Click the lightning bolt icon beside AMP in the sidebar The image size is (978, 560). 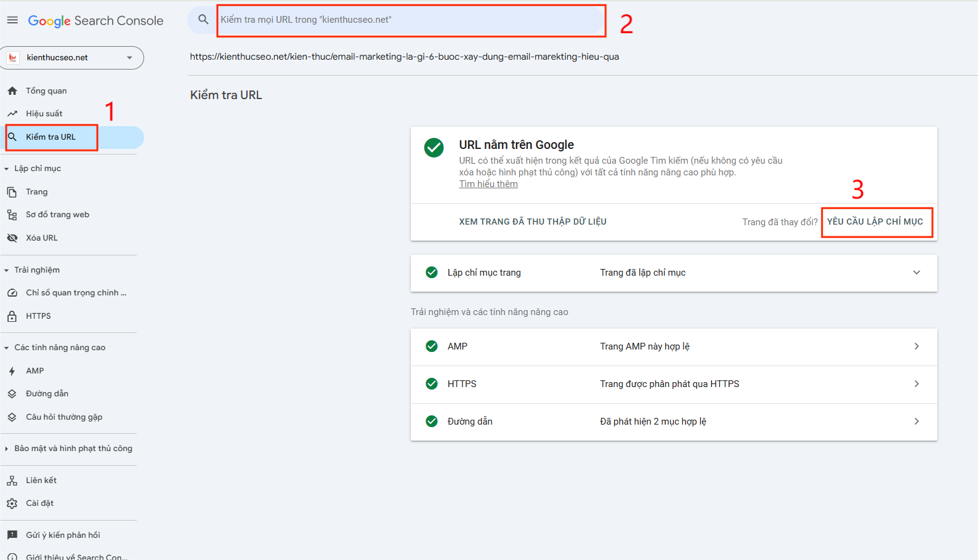pos(12,371)
